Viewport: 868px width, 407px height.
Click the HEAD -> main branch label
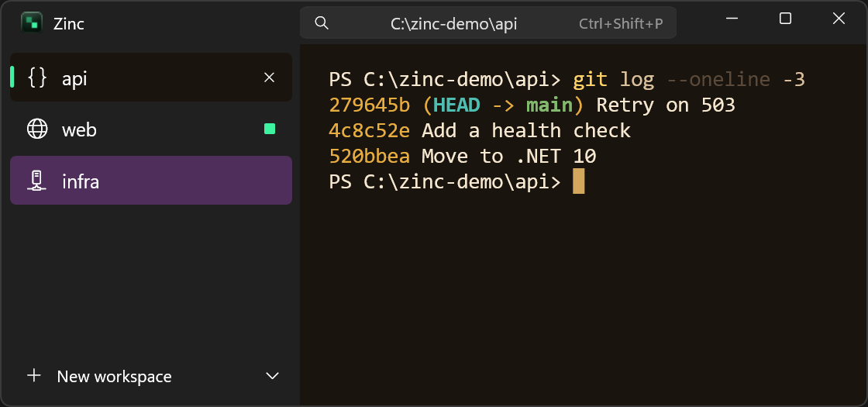point(503,105)
